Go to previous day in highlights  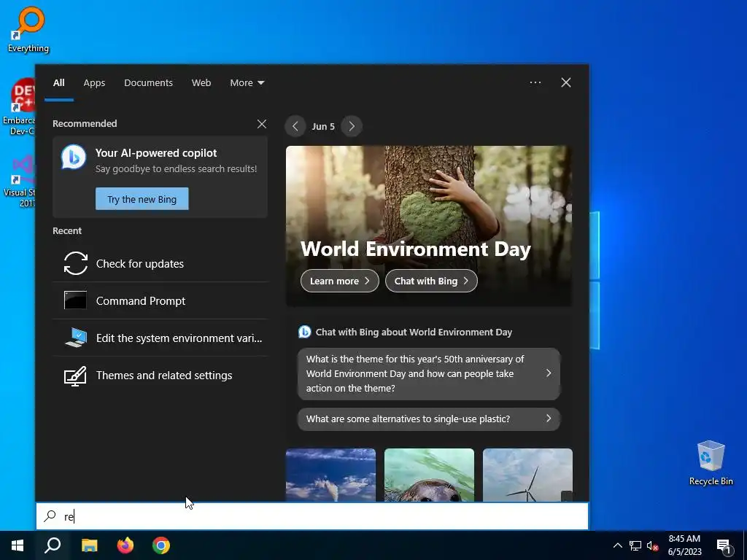pos(295,126)
